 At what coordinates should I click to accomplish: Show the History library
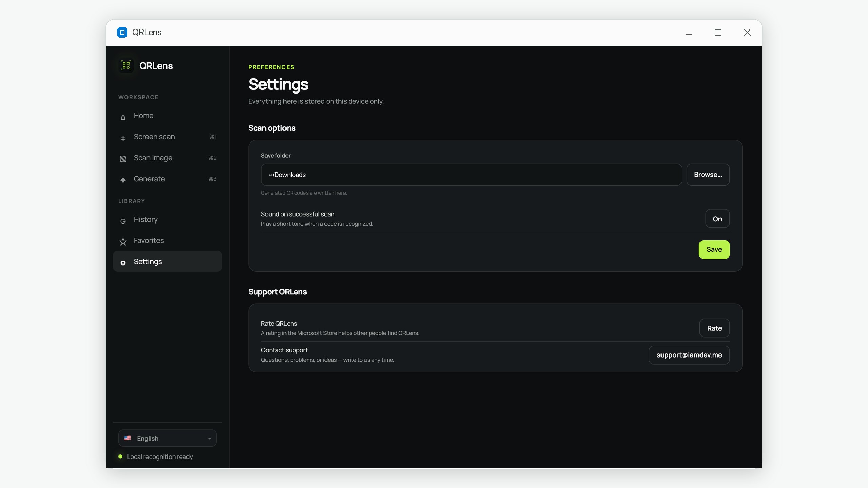click(x=167, y=219)
